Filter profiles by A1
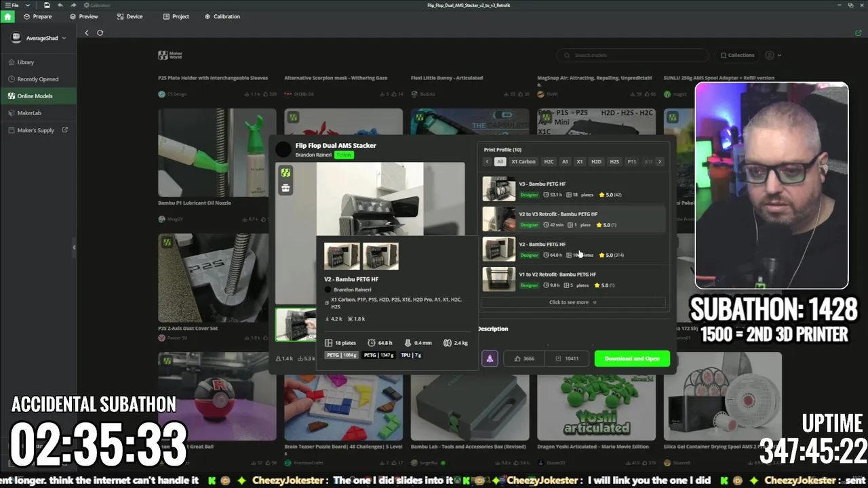The image size is (868, 488). [565, 161]
